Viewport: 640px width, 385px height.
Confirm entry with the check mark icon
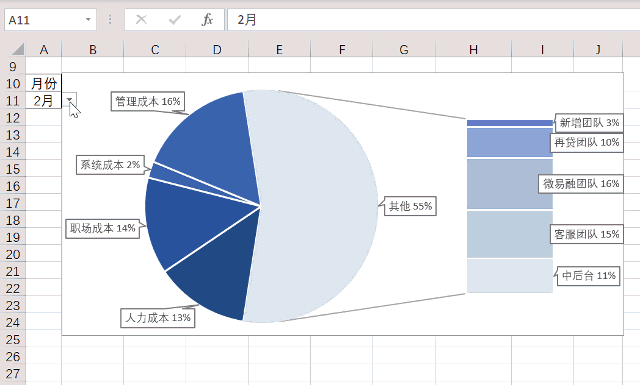pyautogui.click(x=175, y=20)
